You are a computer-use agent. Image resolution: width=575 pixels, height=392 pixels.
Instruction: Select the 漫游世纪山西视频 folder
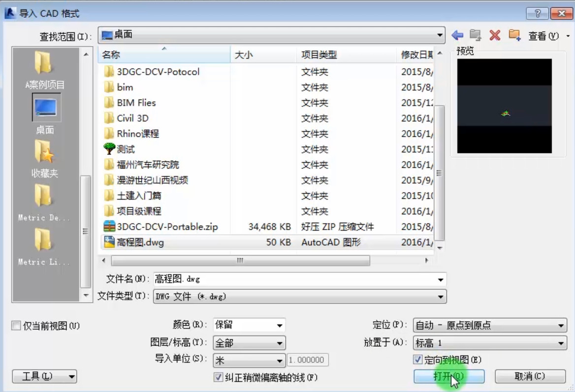pyautogui.click(x=146, y=180)
